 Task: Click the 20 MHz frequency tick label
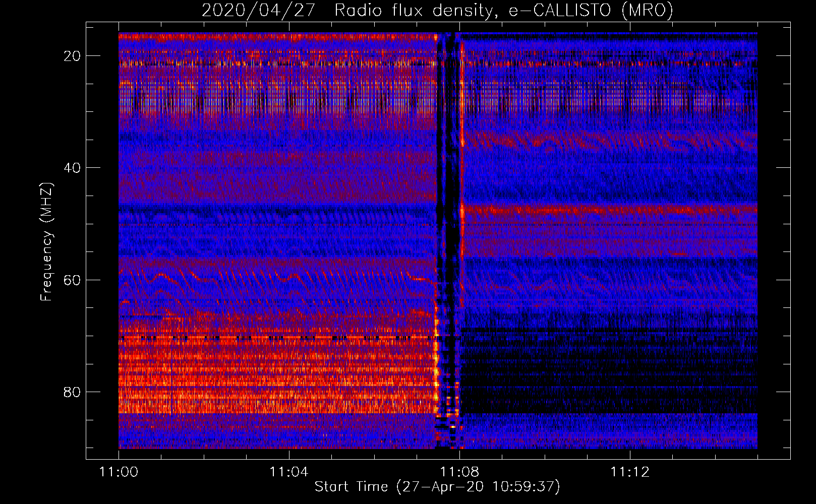[73, 56]
